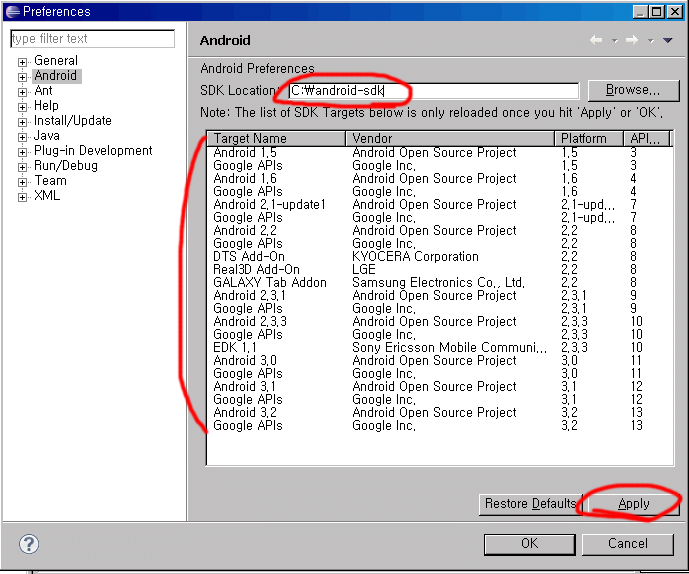Sort by Target Name column header
This screenshot has height=574, width=689.
(276, 138)
